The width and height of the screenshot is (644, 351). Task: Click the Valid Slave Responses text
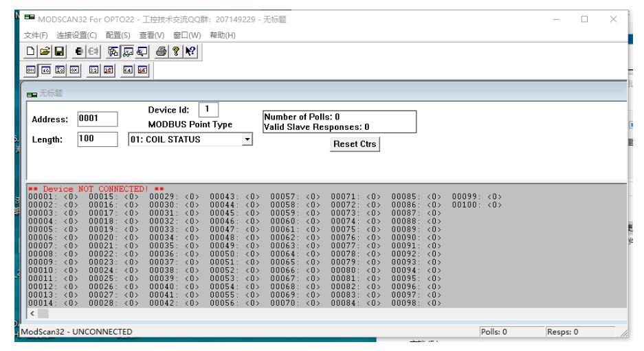coord(317,127)
